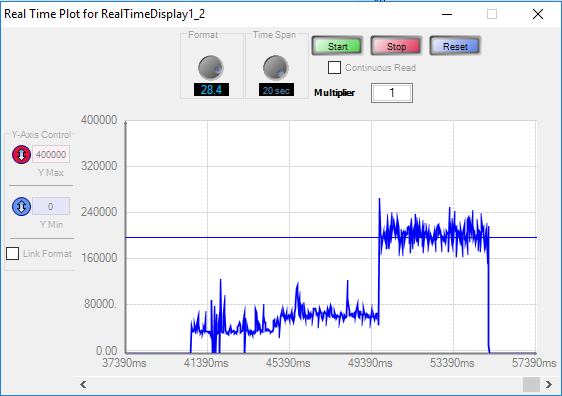Image resolution: width=562 pixels, height=396 pixels.
Task: Click the Time Span rotary knob
Action: click(x=276, y=68)
